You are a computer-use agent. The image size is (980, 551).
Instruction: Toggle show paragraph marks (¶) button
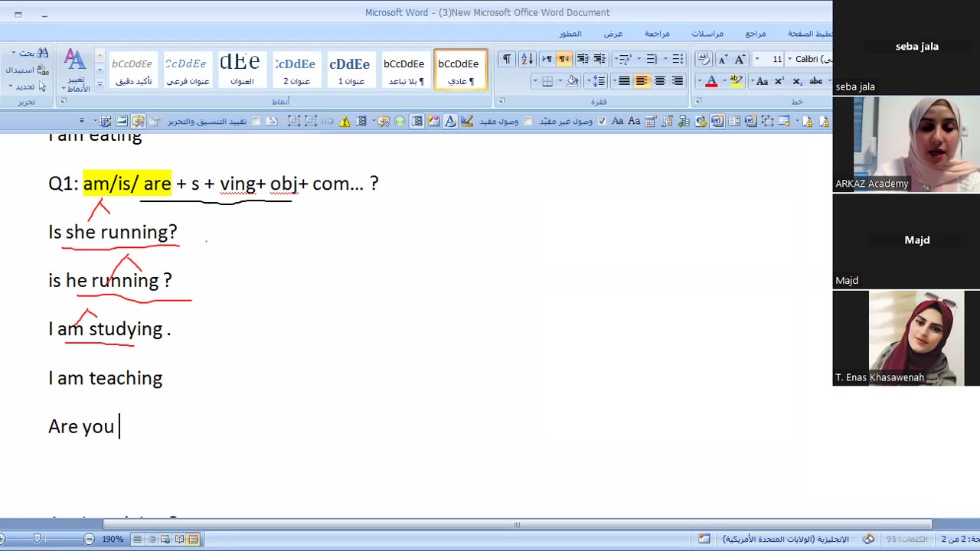click(507, 59)
